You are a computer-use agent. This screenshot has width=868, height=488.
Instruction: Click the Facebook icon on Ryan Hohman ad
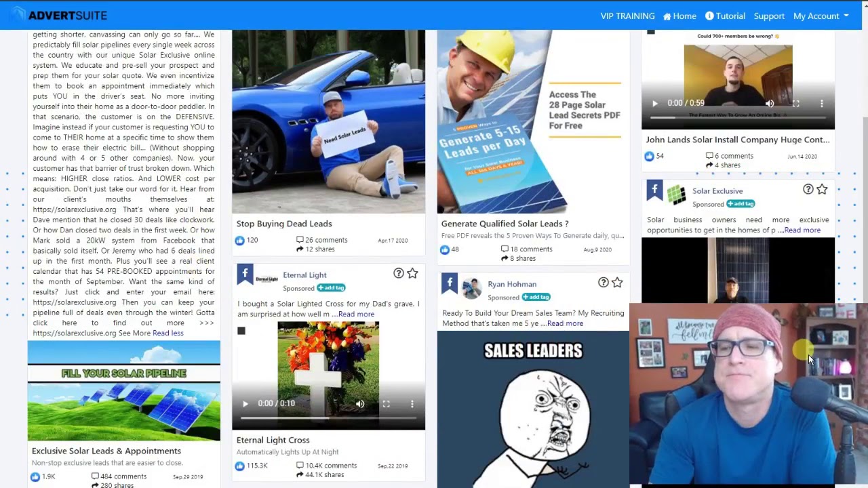pyautogui.click(x=450, y=283)
